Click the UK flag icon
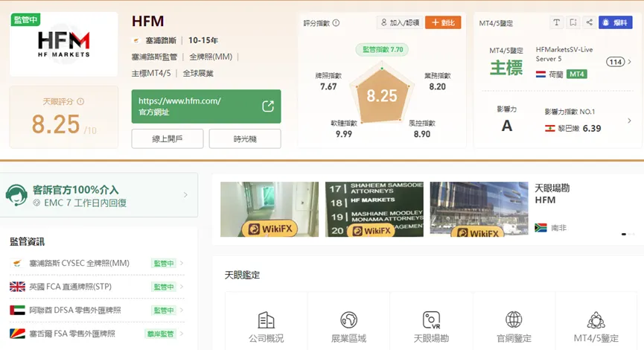The width and height of the screenshot is (644, 350). [x=17, y=286]
